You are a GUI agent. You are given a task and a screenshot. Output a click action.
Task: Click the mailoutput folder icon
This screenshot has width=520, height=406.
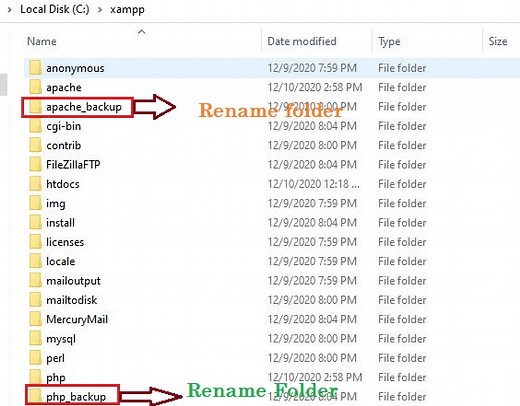point(35,281)
